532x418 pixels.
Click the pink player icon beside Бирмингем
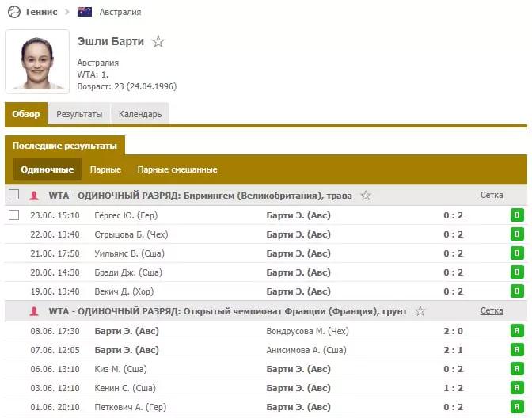(34, 196)
